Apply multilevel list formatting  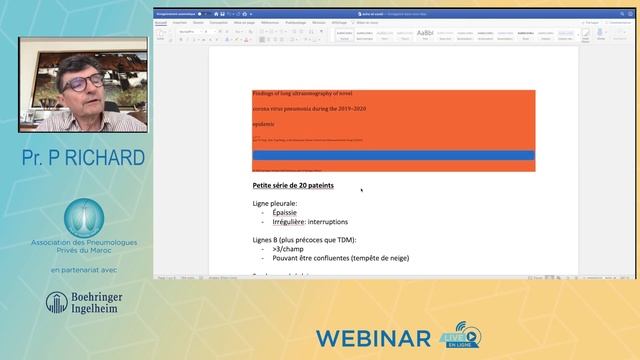(x=281, y=32)
